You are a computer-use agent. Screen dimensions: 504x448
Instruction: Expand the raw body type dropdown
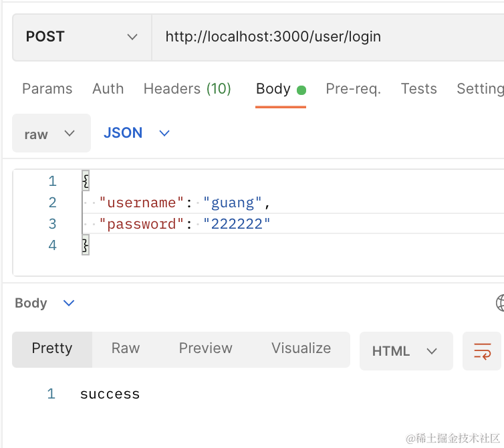click(51, 134)
